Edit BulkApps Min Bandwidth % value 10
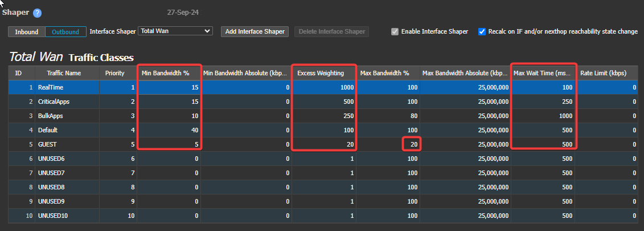 (x=169, y=116)
